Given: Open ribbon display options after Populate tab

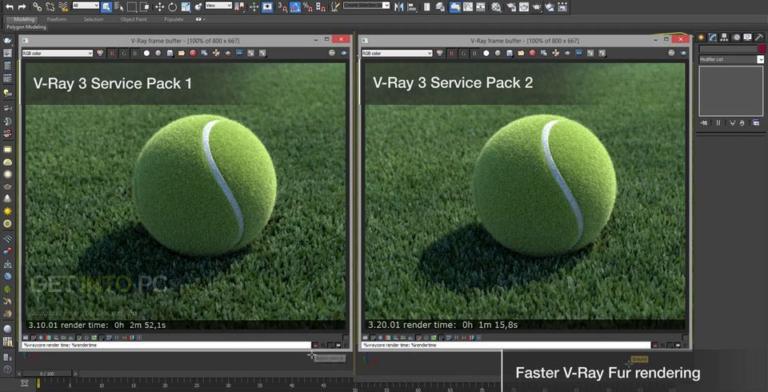Looking at the screenshot, I should click(x=200, y=20).
